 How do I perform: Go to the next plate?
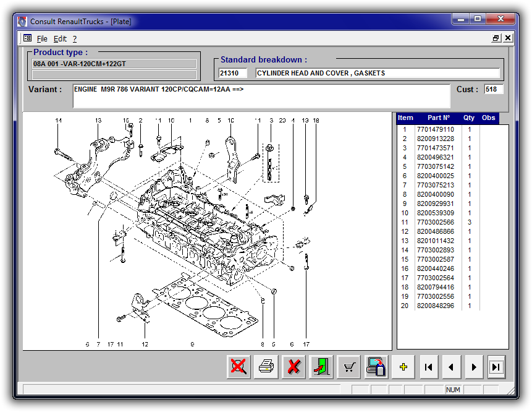(474, 367)
